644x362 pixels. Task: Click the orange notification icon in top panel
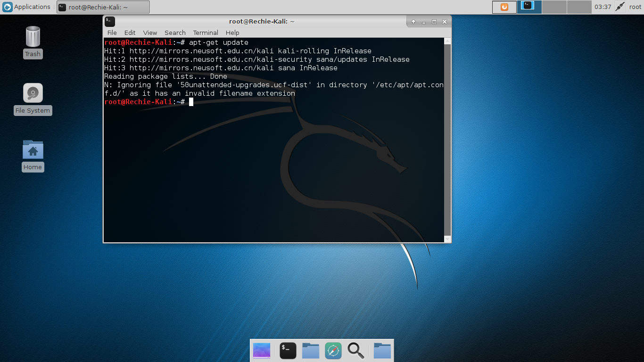504,7
